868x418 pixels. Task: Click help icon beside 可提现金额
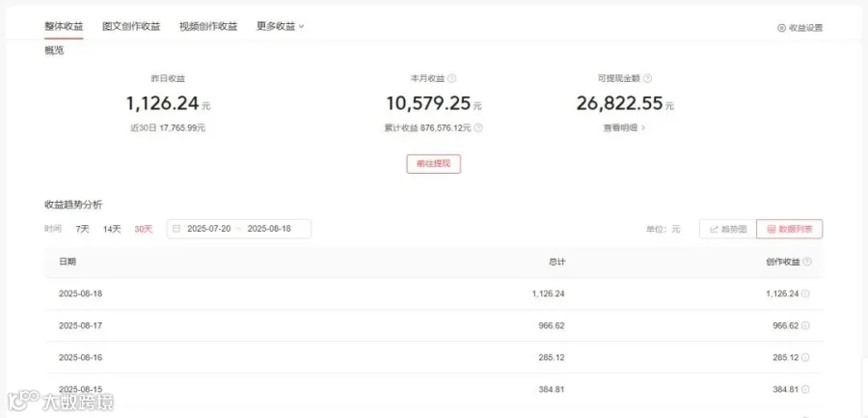tap(647, 79)
